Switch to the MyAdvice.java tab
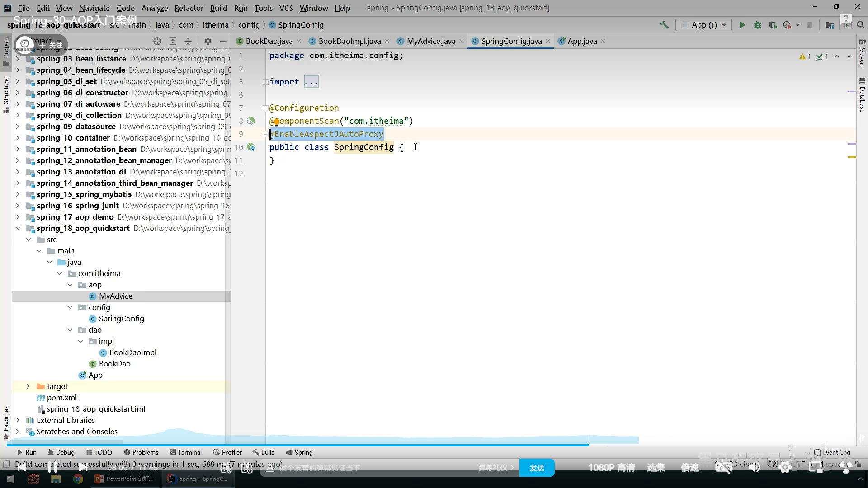This screenshot has height=488, width=868. tap(430, 41)
